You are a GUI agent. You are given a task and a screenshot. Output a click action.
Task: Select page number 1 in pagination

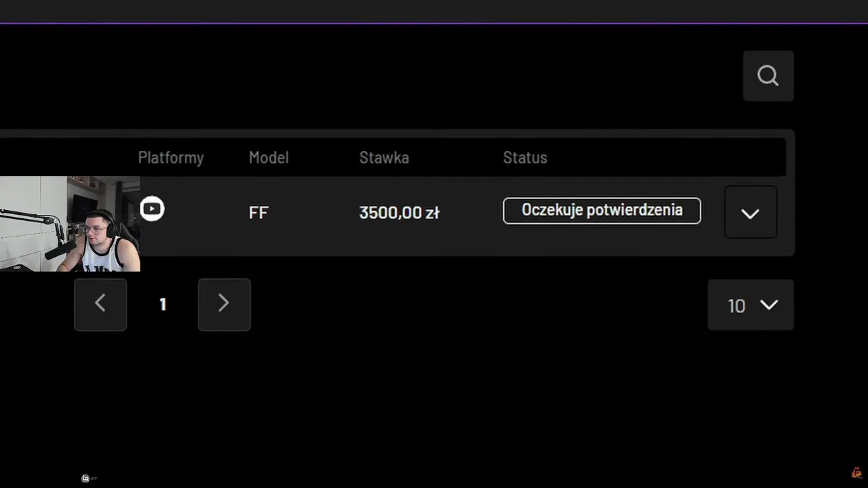[163, 304]
